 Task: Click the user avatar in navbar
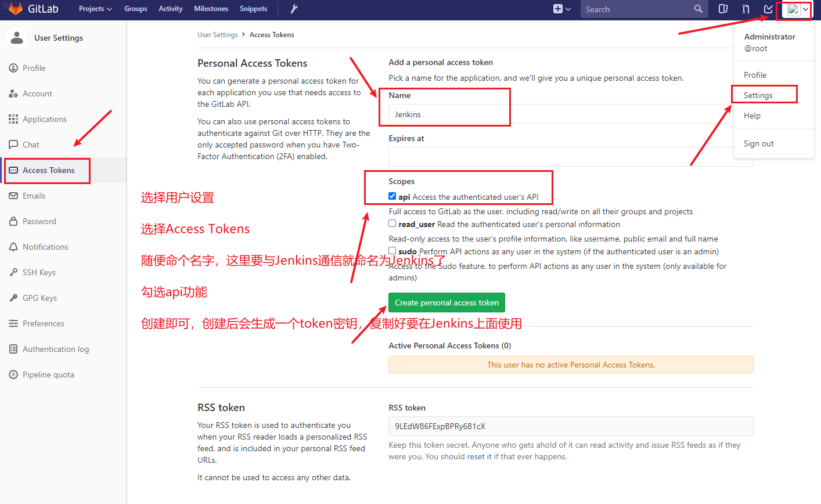(x=793, y=9)
